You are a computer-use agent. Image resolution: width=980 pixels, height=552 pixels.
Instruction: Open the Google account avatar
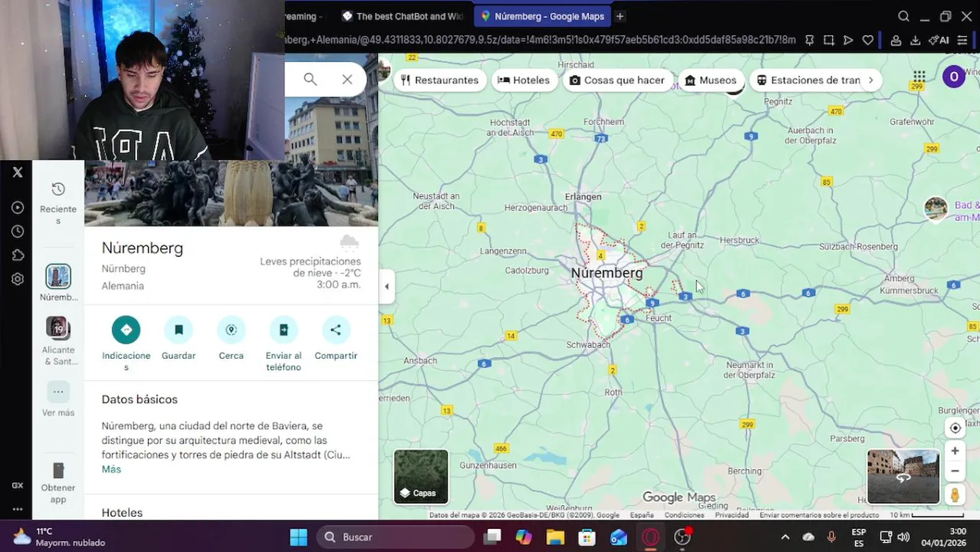click(x=954, y=77)
